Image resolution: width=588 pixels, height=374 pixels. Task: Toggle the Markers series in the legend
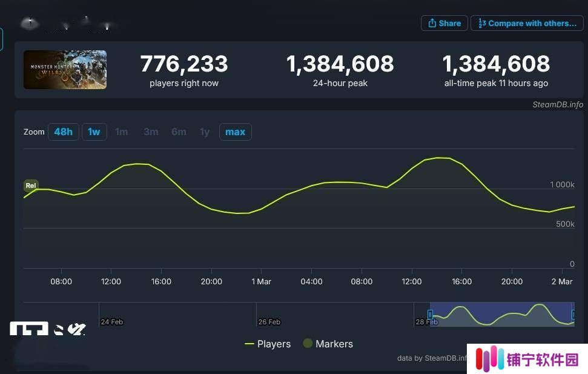pyautogui.click(x=328, y=344)
